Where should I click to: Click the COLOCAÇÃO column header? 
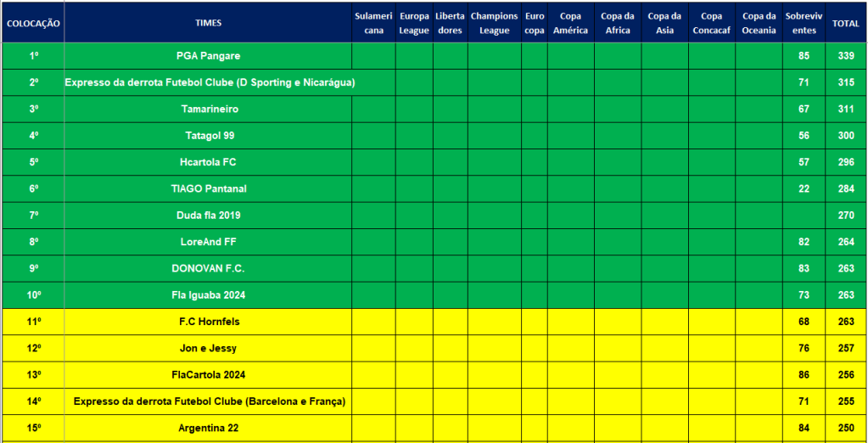(x=33, y=23)
